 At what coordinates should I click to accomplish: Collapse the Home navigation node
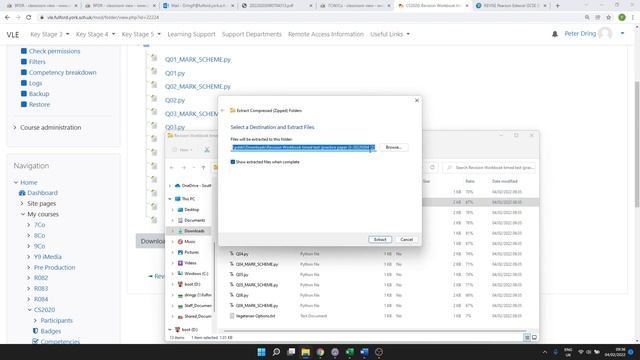(x=16, y=182)
